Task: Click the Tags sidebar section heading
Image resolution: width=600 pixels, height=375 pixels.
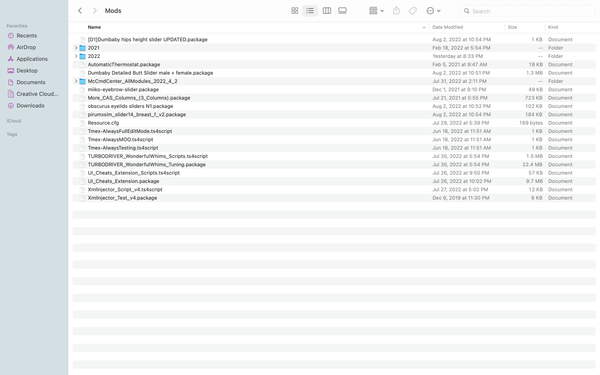Action: click(x=12, y=134)
